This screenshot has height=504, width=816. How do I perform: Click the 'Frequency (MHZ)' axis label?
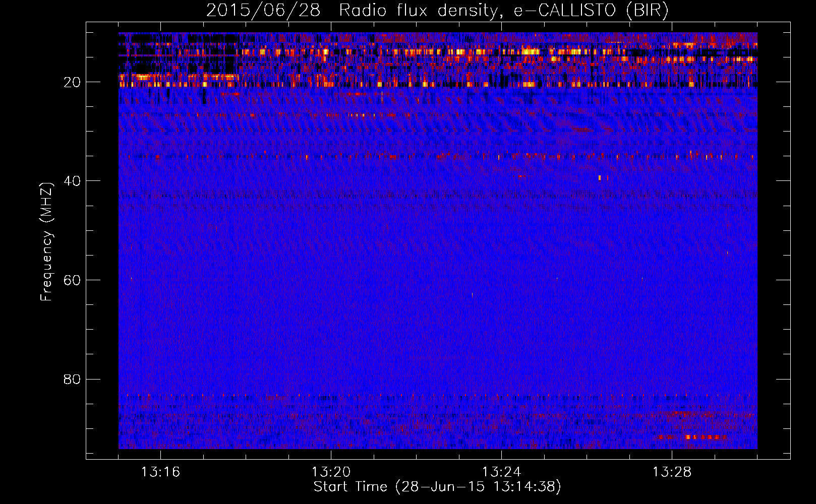point(46,242)
